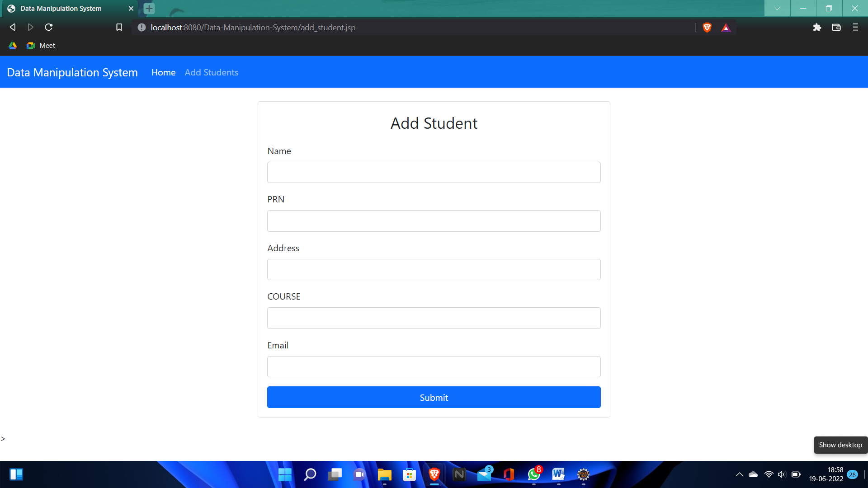Open Office app from taskbar
The width and height of the screenshot is (868, 488).
pos(509,474)
